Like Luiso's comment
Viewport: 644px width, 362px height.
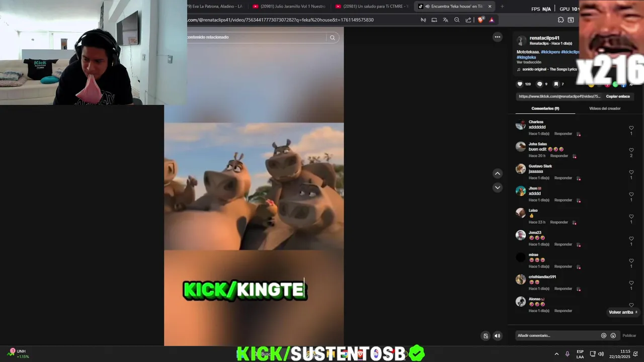pos(631,217)
